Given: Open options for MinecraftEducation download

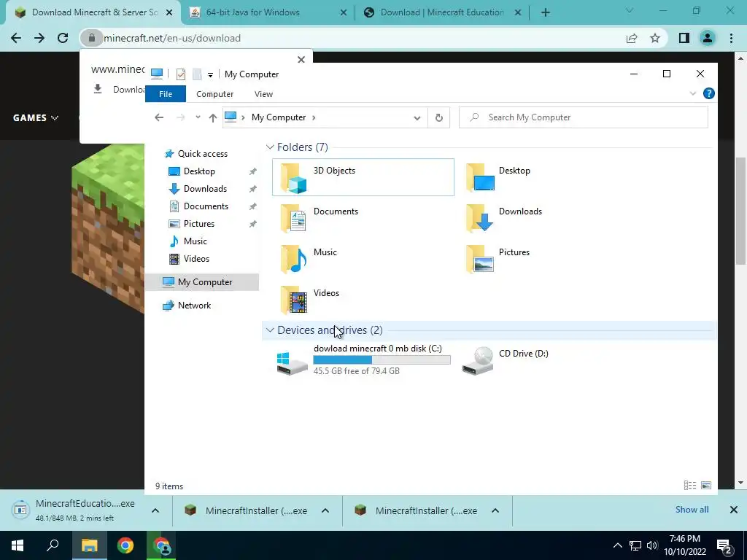Looking at the screenshot, I should (155, 510).
